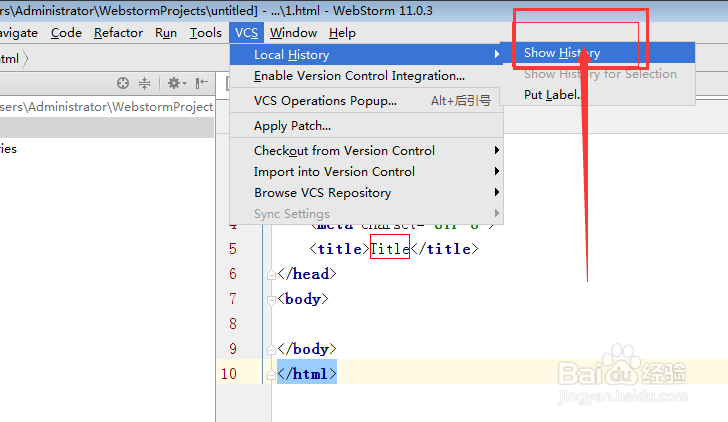The height and width of the screenshot is (422, 728).
Task: Click the Title text inside title tag
Action: click(390, 249)
